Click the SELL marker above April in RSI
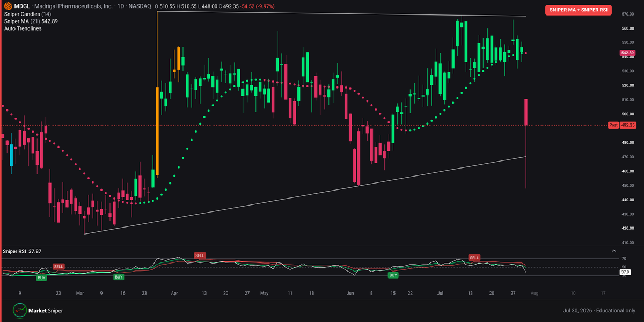The image size is (644, 322). point(200,255)
